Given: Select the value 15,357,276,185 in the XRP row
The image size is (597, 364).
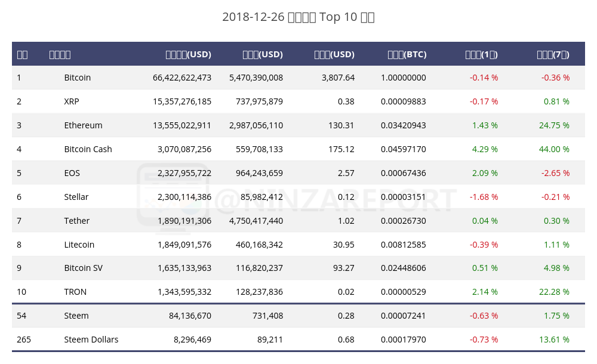Looking at the screenshot, I should (x=182, y=101).
